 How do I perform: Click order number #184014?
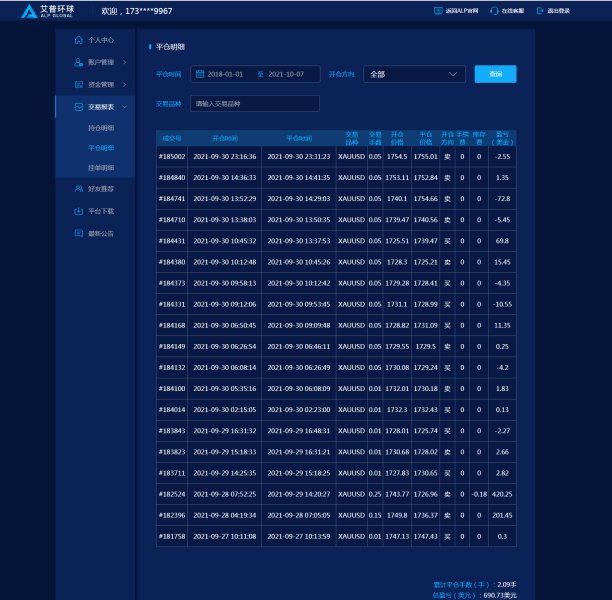[172, 409]
